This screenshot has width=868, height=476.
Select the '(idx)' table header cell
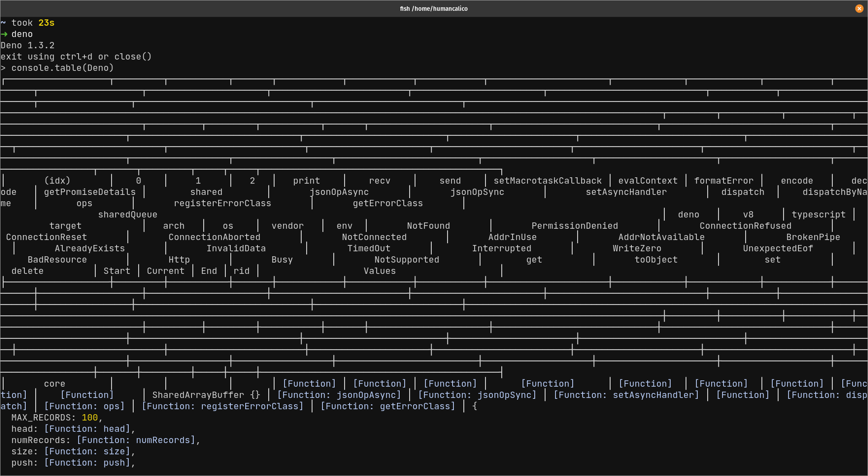57,180
